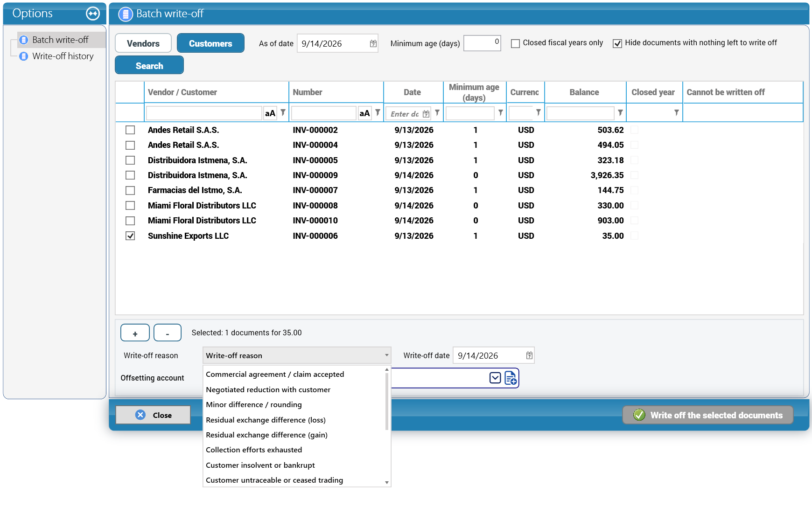812x513 pixels.
Task: Click the Search button
Action: [x=149, y=65]
